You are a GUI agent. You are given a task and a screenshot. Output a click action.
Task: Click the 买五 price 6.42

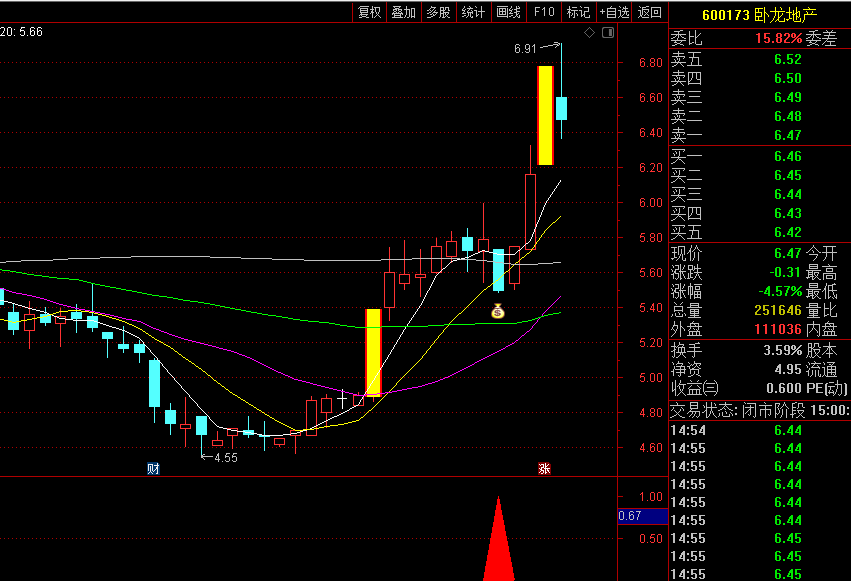(x=788, y=232)
